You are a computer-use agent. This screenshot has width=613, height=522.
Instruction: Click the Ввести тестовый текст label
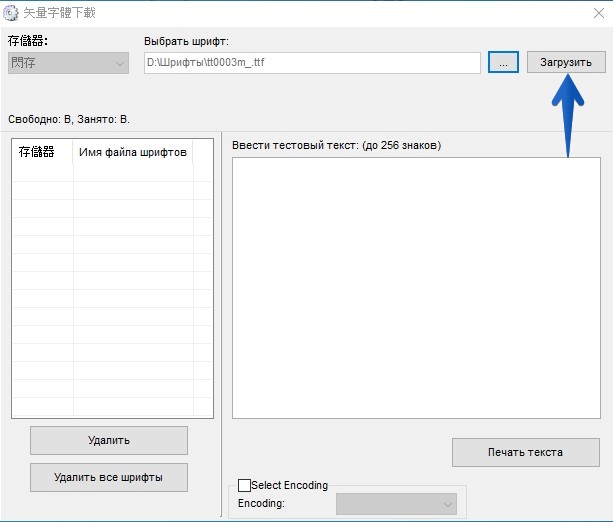[x=336, y=145]
